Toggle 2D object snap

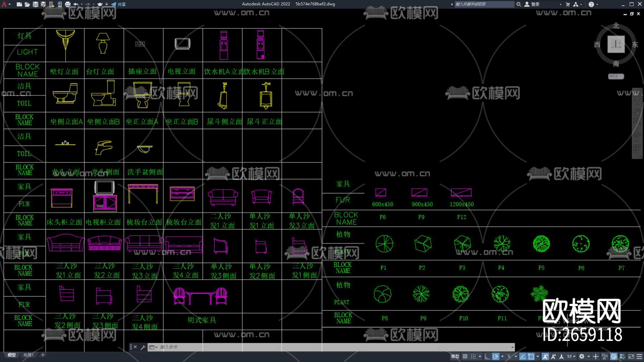[531, 356]
